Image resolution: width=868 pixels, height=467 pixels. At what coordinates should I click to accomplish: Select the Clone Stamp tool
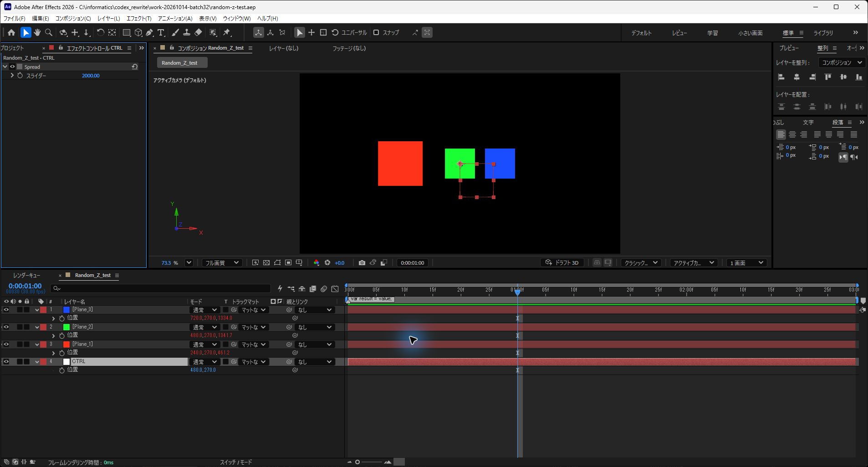[x=186, y=32]
